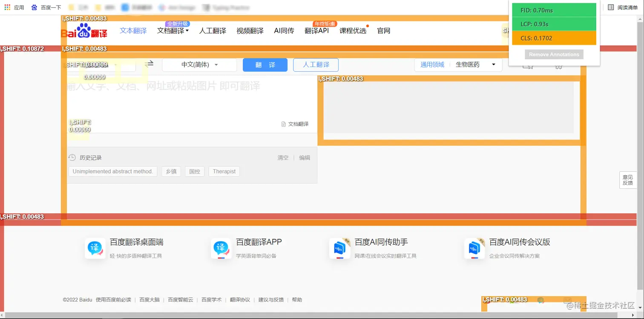Select the Therapist history chip
The width and height of the screenshot is (644, 319).
[224, 171]
